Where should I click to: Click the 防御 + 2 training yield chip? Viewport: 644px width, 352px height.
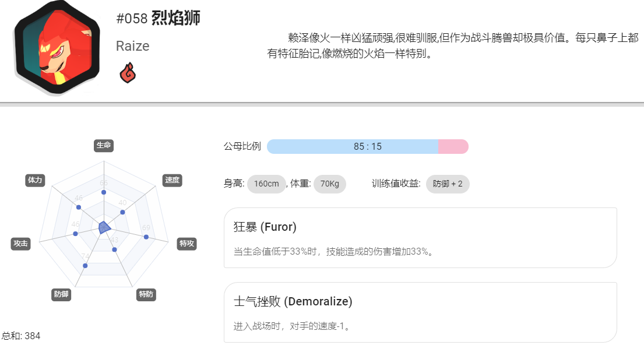click(448, 184)
